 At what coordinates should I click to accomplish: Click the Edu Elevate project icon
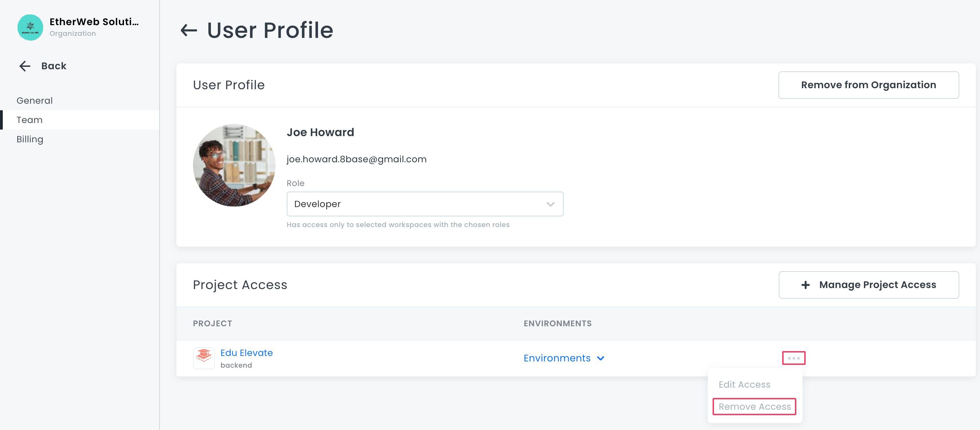coord(204,358)
